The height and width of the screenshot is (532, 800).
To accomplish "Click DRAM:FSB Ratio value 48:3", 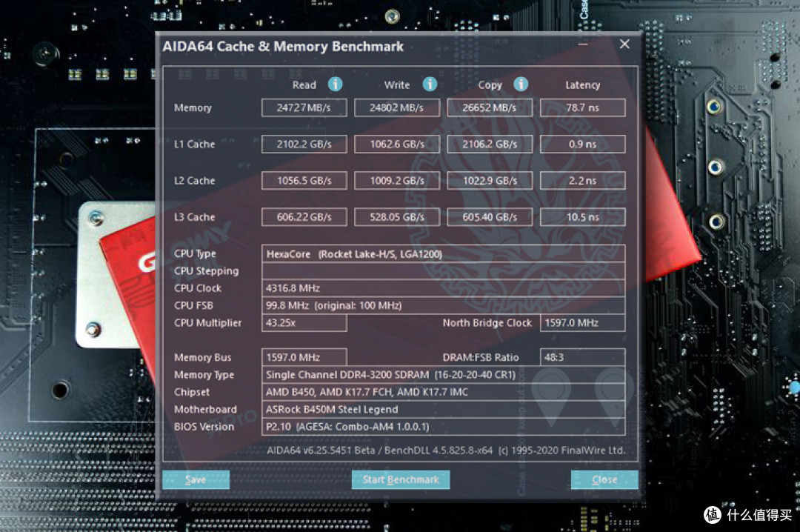I will (x=583, y=357).
